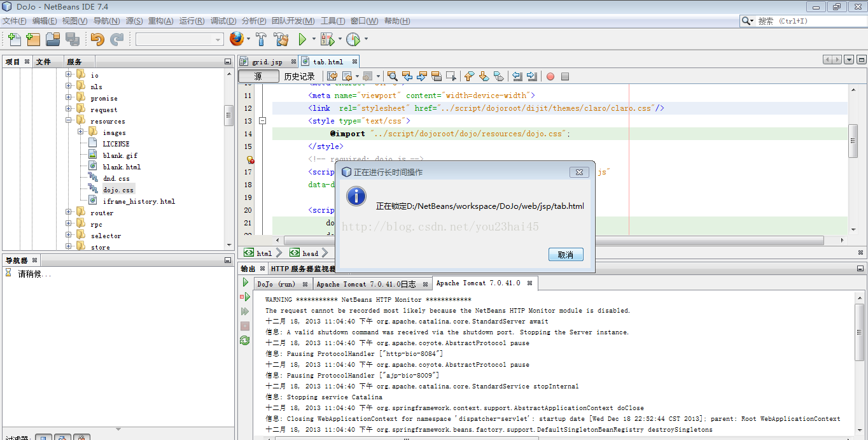Toggle Rectangular Selection icon
Viewport: 868px width, 440px height.
click(451, 76)
